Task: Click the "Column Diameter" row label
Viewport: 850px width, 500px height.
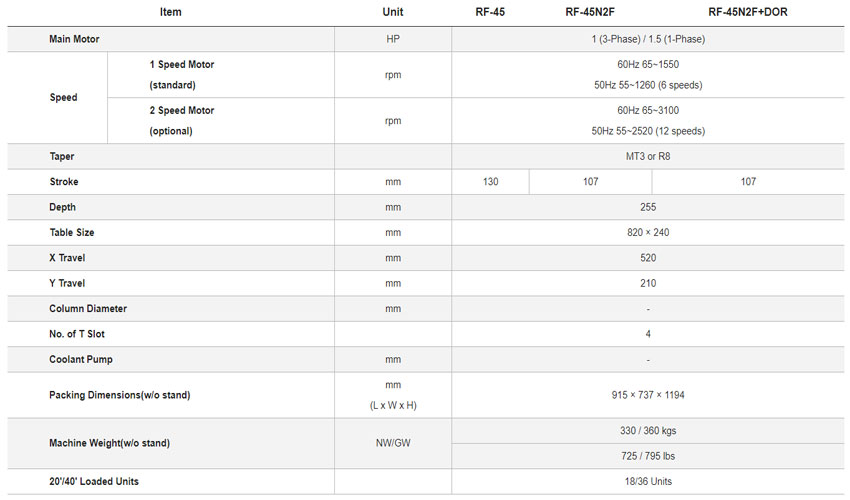Action: pyautogui.click(x=88, y=309)
